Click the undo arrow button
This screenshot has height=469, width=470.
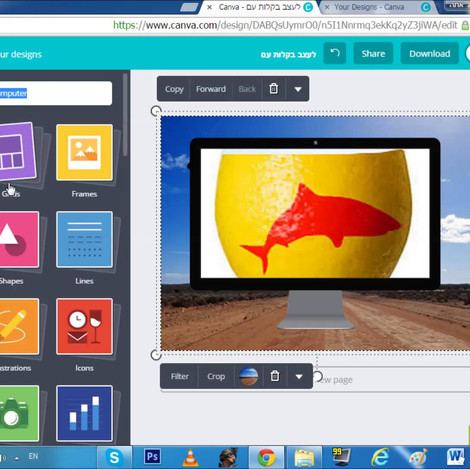(x=335, y=53)
